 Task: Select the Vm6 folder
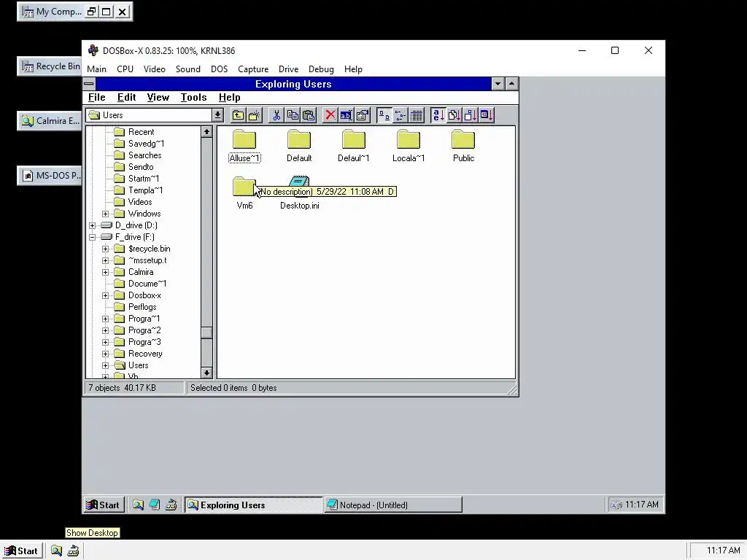(x=244, y=193)
